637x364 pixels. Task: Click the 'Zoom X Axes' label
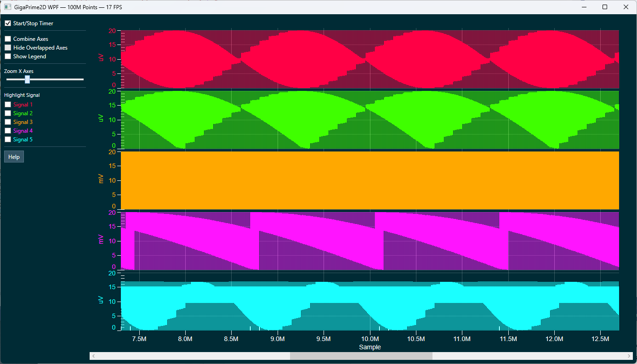pos(19,71)
